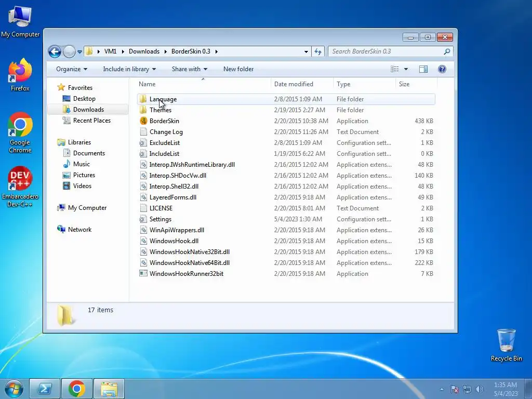Click the Explorer forward arrow button
The height and width of the screenshot is (399, 532).
(x=69, y=51)
